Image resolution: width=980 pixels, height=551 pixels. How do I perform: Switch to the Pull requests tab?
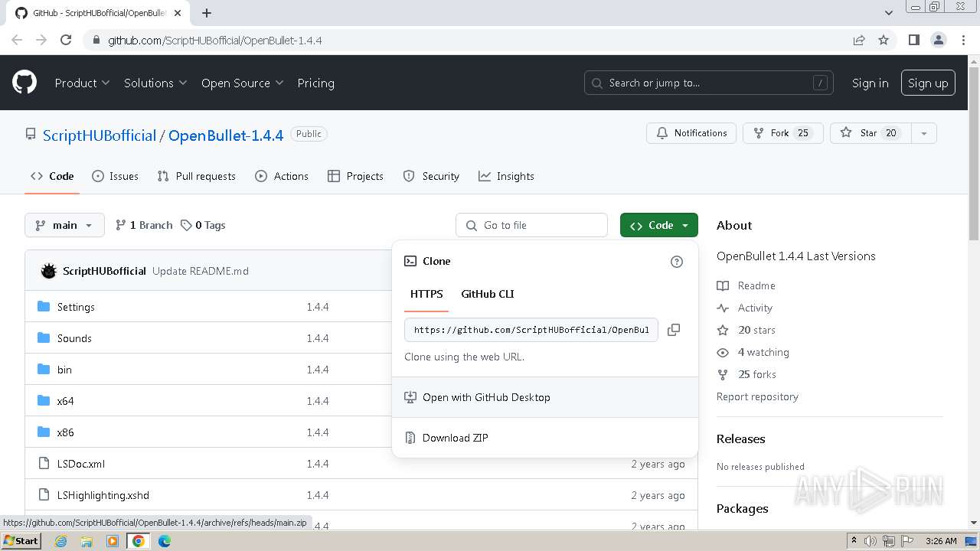[197, 176]
